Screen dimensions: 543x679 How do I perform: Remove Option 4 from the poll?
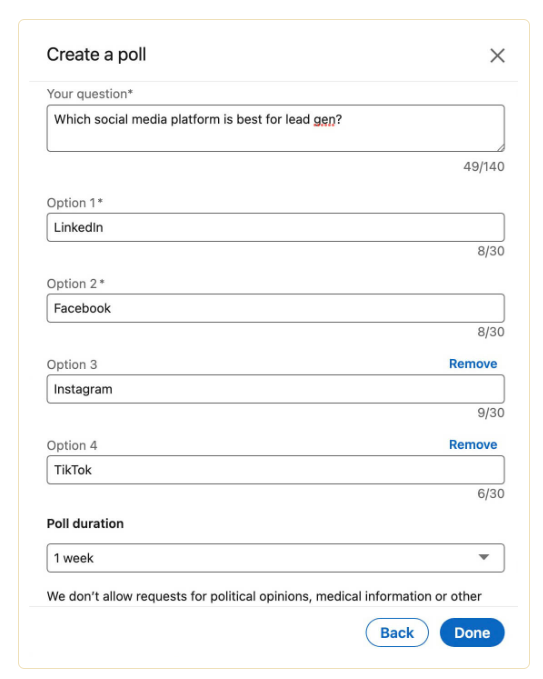(x=473, y=445)
